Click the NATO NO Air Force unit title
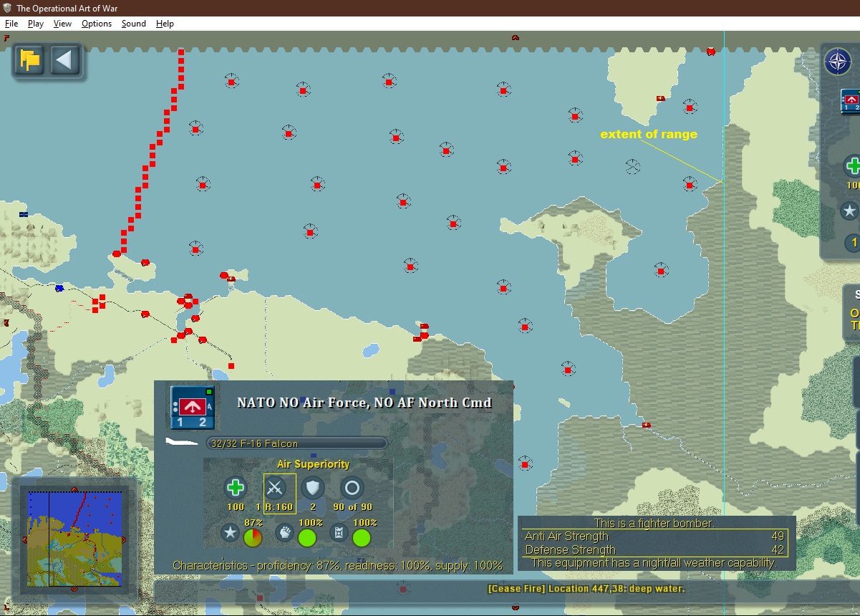The height and width of the screenshot is (616, 860). click(364, 403)
